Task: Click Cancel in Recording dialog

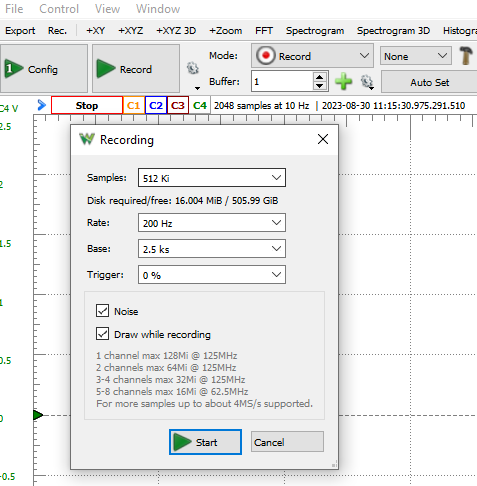Action: coord(287,442)
